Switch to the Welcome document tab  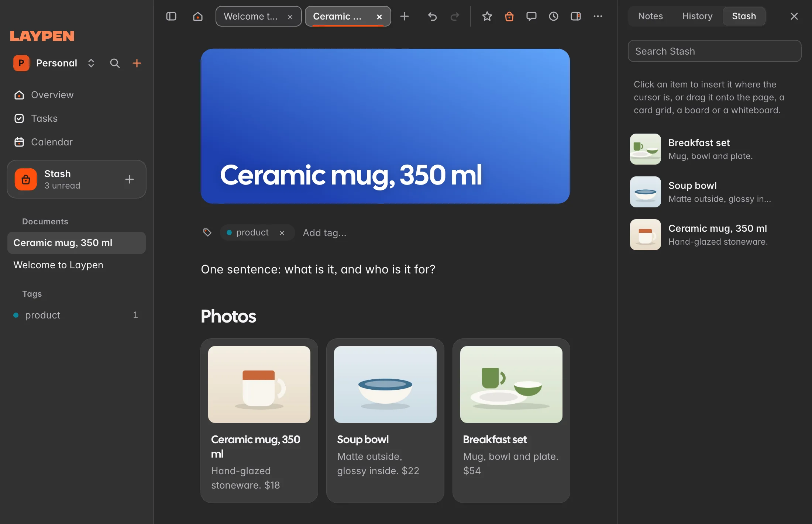pyautogui.click(x=251, y=16)
